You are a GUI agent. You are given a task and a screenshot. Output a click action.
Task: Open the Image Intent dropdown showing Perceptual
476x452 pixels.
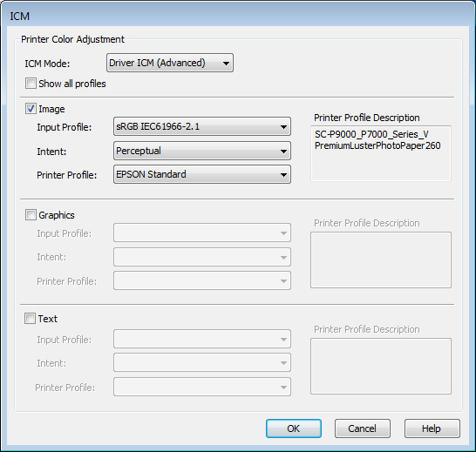tap(202, 151)
